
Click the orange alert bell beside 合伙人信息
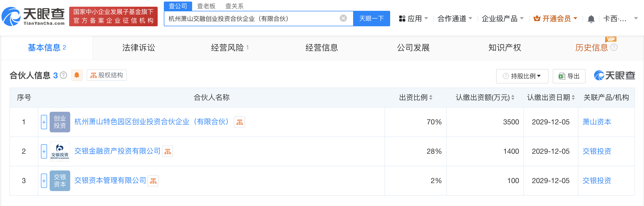point(77,75)
